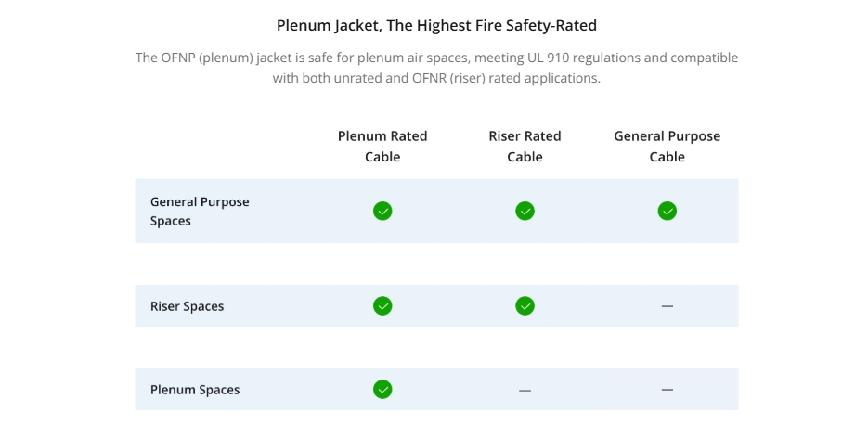Click the General Purpose Spaces row label
Viewport: 868px width, 438px height.
pyautogui.click(x=200, y=212)
